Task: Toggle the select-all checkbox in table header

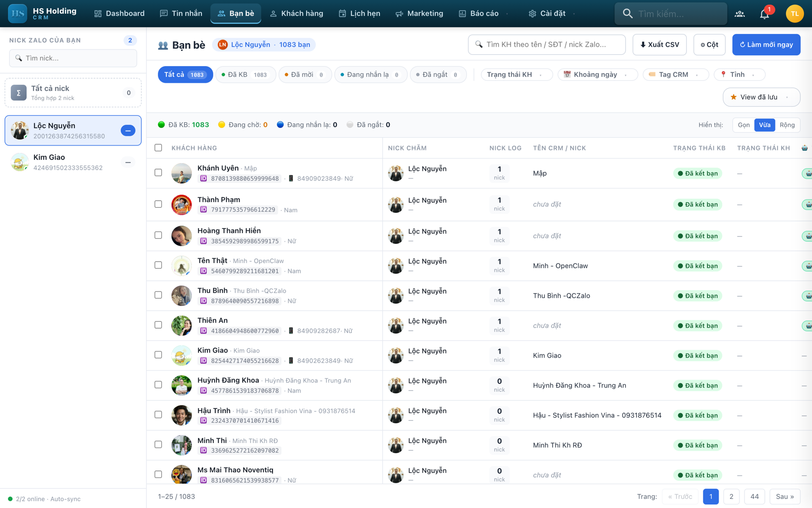Action: click(x=158, y=148)
